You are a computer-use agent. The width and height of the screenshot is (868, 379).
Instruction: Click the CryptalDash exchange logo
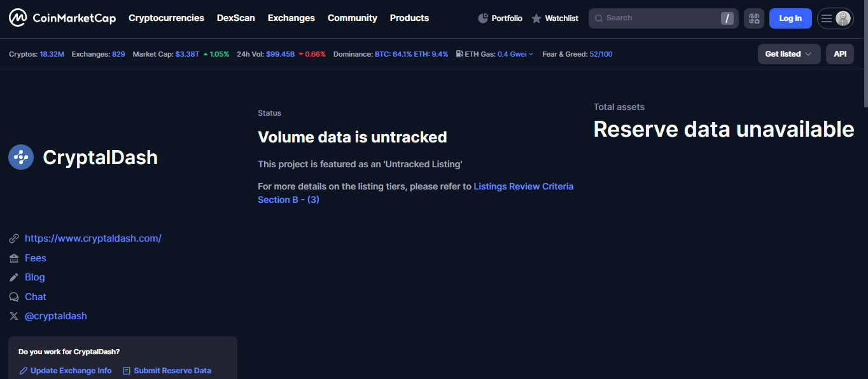(x=21, y=157)
